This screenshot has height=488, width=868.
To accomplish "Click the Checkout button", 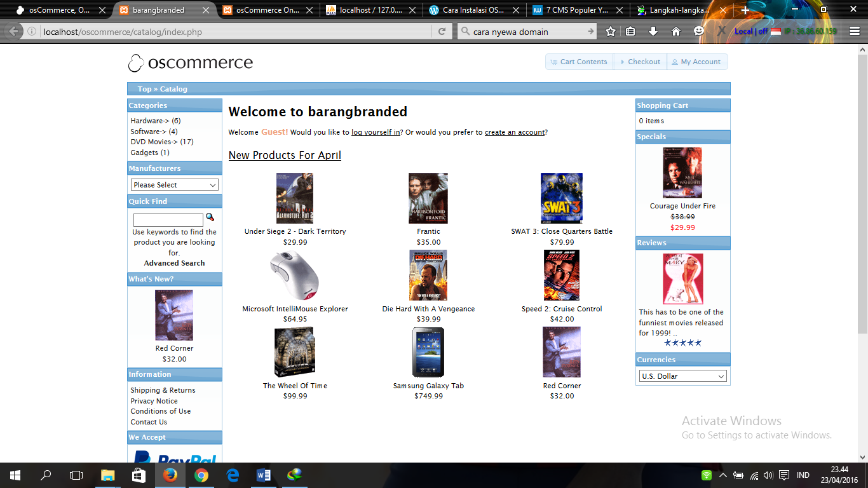I will (640, 62).
